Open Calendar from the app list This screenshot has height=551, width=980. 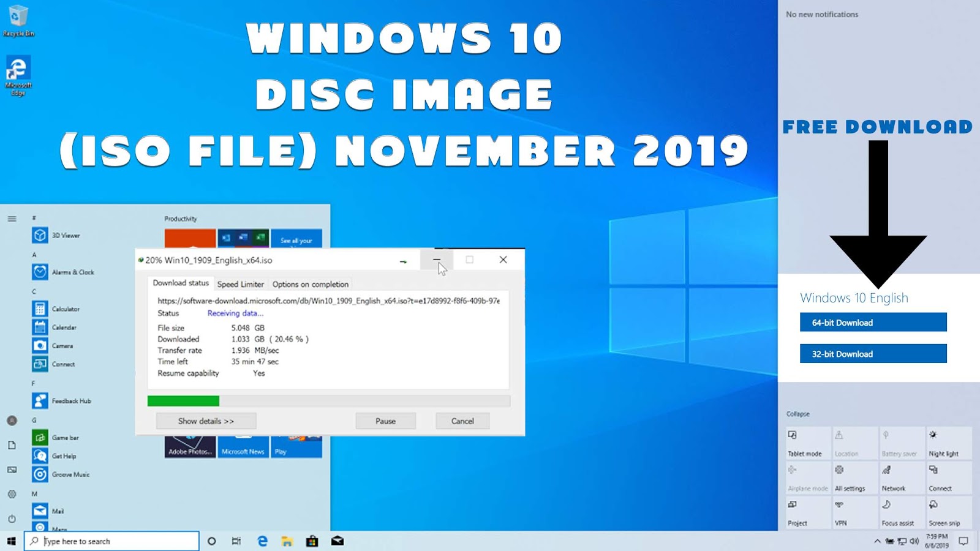55,327
